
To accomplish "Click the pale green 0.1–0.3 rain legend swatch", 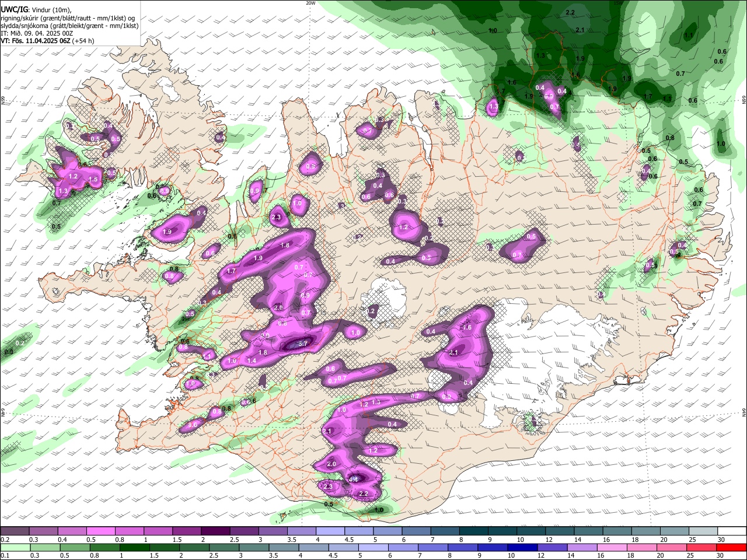I will [15, 547].
